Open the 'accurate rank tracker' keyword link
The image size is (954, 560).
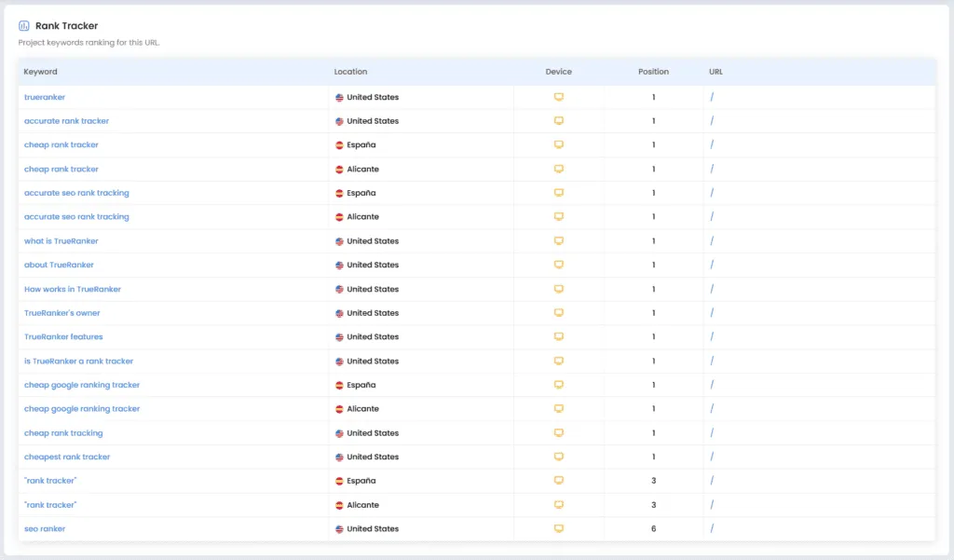click(x=66, y=120)
